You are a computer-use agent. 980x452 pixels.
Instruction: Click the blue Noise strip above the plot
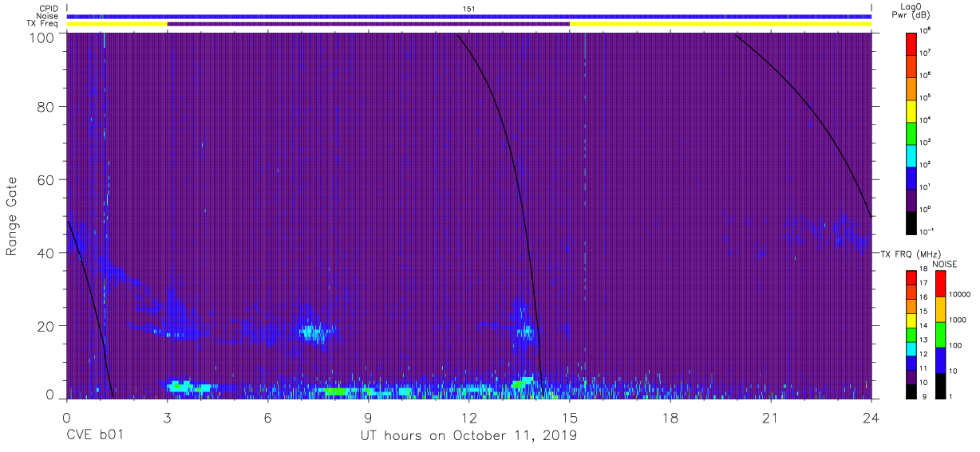pyautogui.click(x=468, y=16)
